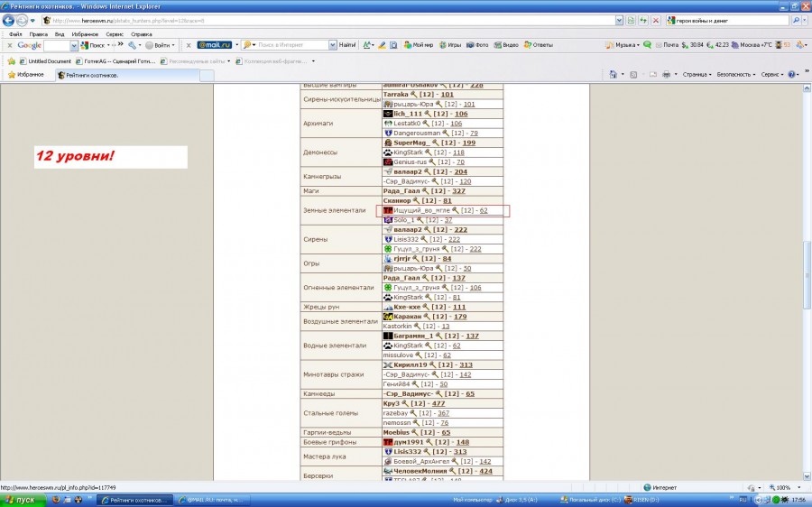This screenshot has height=507, width=812.
Task: Open the Home icon in command bar
Action: [x=614, y=75]
